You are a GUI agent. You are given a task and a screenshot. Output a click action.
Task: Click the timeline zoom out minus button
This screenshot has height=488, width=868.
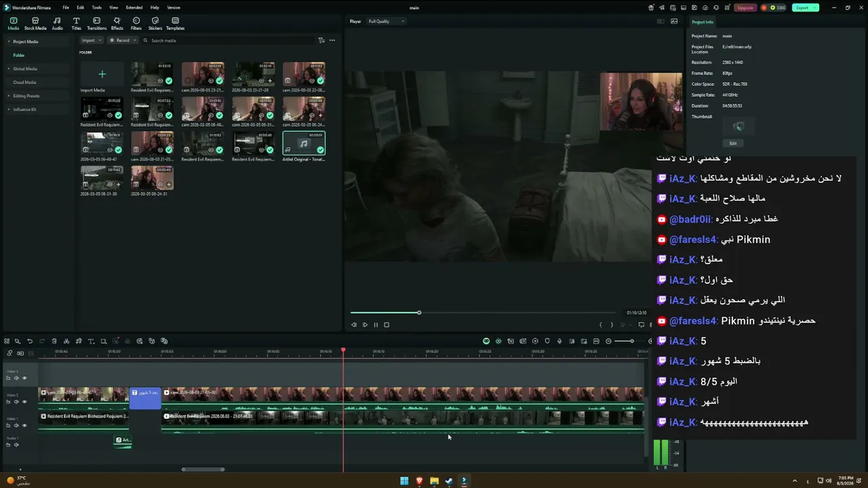[x=608, y=341]
